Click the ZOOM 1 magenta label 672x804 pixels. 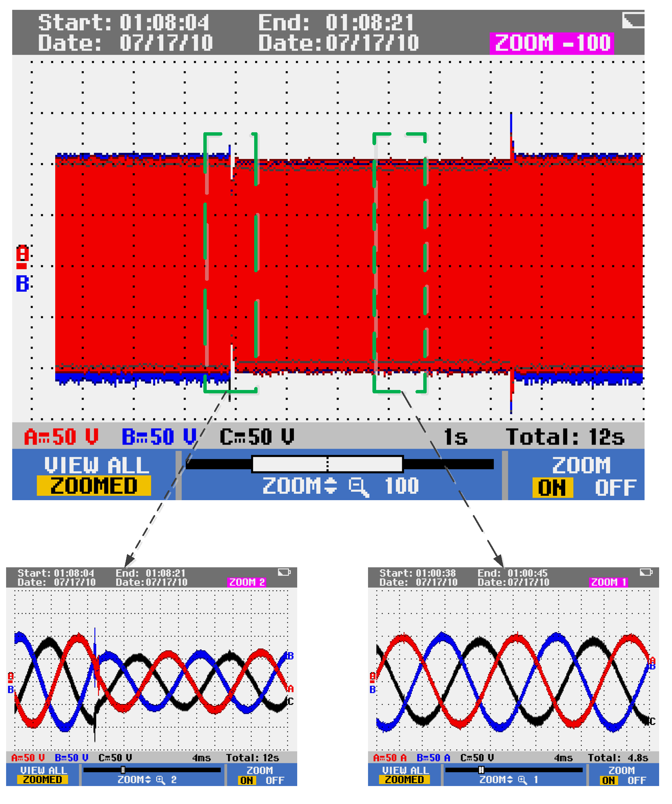coord(609,582)
